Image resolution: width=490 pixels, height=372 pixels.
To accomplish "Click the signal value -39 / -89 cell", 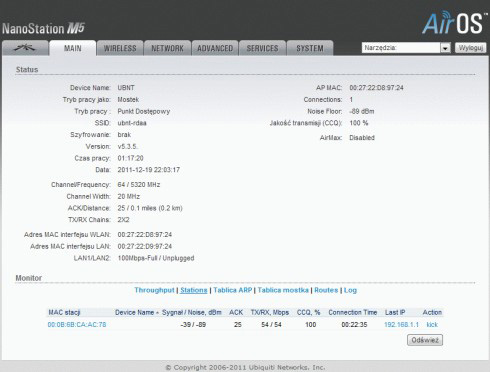I will point(193,324).
